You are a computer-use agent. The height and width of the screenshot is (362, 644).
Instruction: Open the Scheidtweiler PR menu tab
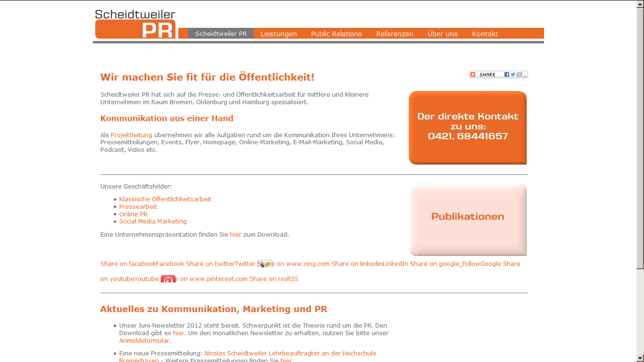221,33
